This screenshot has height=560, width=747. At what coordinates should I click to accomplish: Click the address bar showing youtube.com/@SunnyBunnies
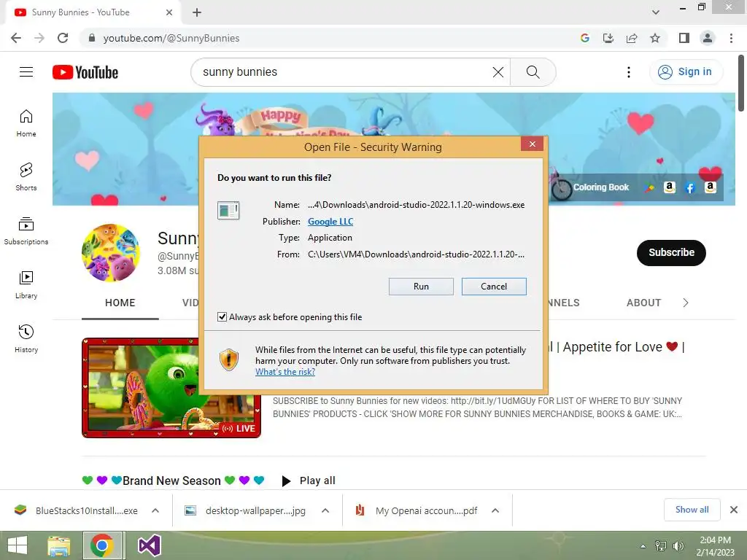[x=329, y=38]
